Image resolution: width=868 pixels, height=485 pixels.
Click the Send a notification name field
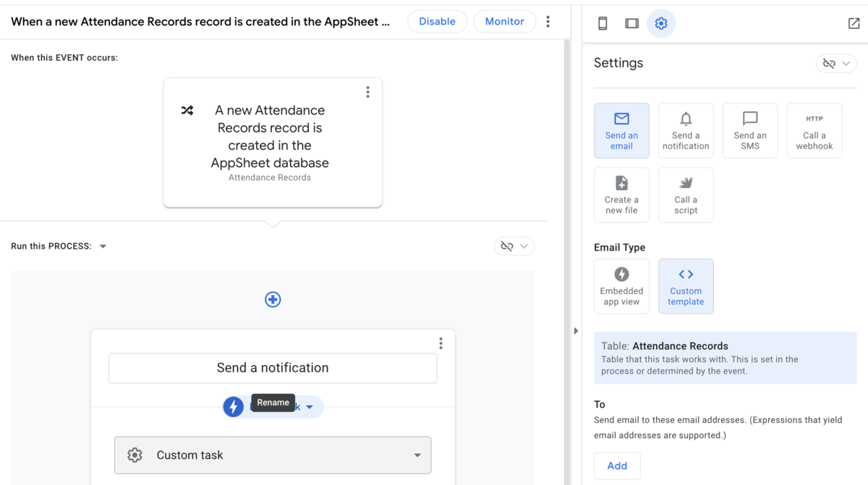click(x=273, y=368)
